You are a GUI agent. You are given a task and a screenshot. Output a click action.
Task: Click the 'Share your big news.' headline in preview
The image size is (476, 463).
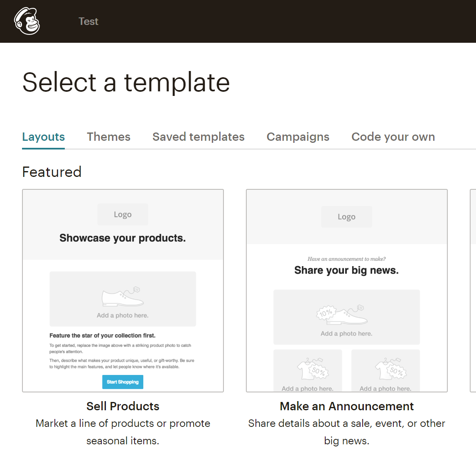[346, 270]
